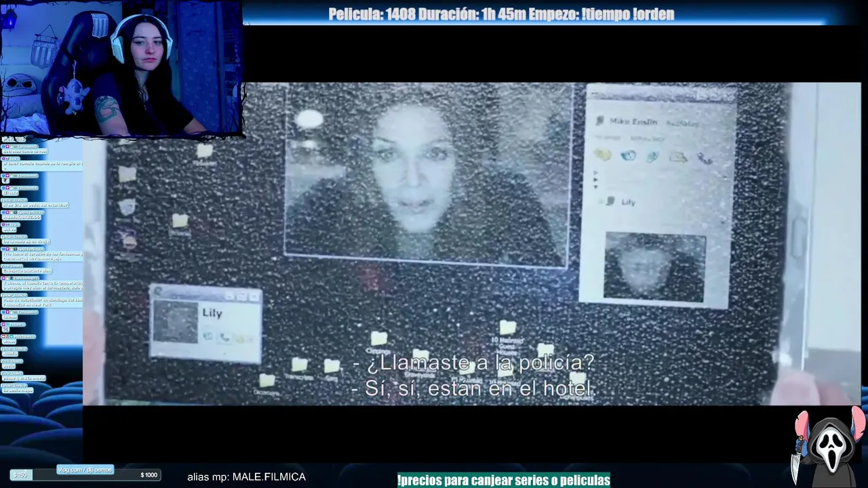The width and height of the screenshot is (868, 488).
Task: Click the Pelicula: 1408 title banner
Action: [501, 14]
